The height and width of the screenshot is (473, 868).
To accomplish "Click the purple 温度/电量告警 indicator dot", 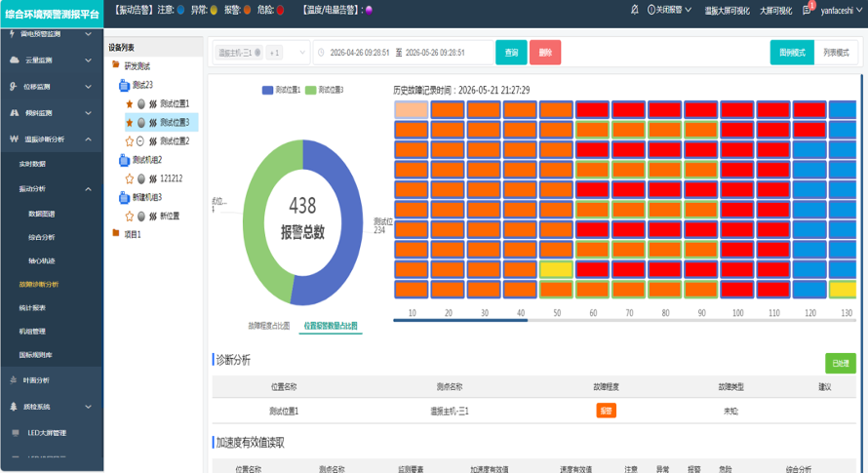I will coord(370,10).
